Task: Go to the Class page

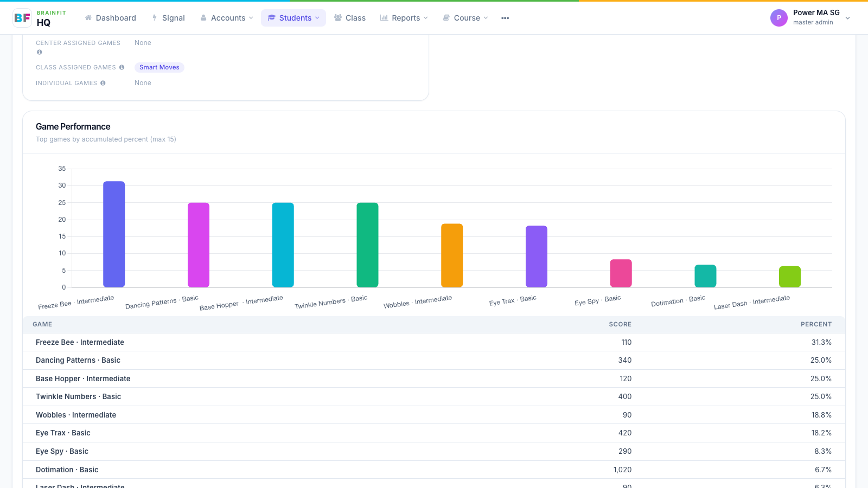Action: [350, 18]
